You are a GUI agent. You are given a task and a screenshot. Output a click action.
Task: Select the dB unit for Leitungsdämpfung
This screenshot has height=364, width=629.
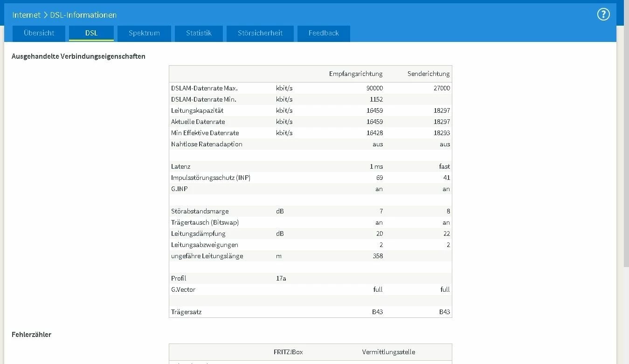280,234
